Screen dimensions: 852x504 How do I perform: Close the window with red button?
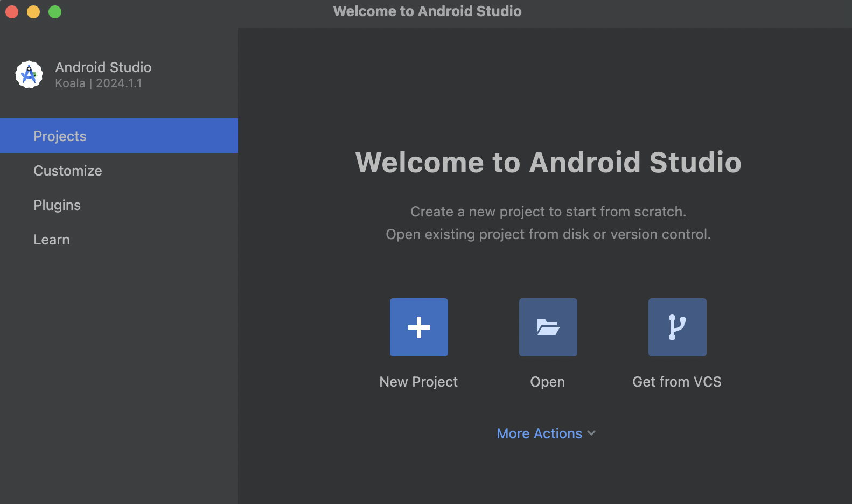12,11
